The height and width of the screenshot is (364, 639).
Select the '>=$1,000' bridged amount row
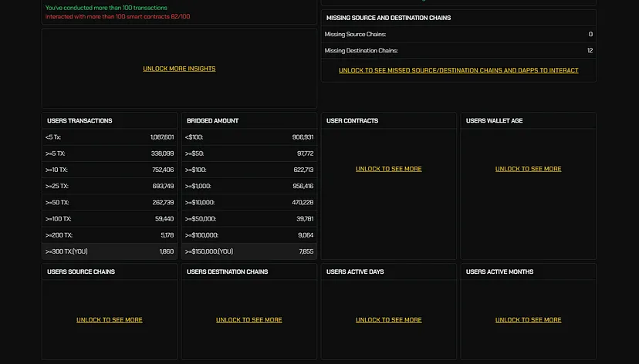coord(249,186)
